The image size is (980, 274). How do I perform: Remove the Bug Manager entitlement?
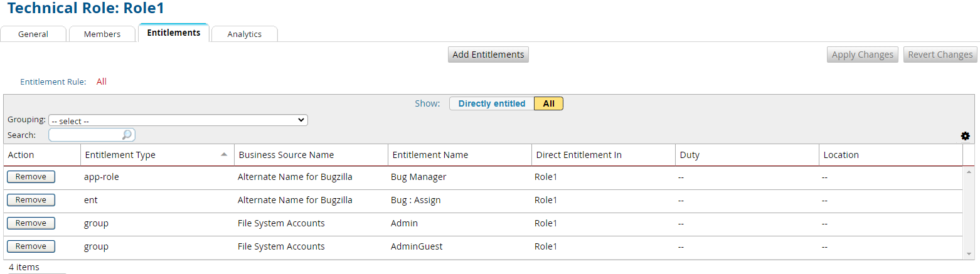[x=31, y=177]
